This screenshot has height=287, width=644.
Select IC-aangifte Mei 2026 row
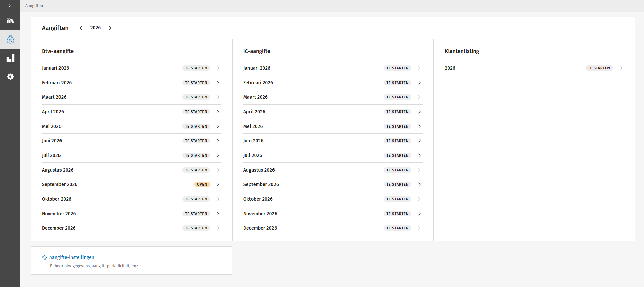click(333, 126)
